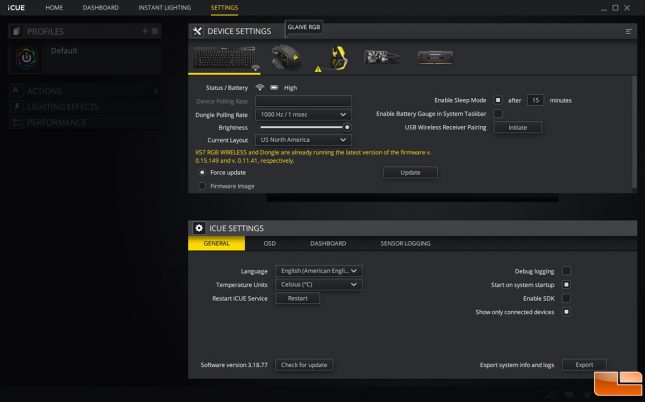Open the Temperature Units dropdown
Image resolution: width=645 pixels, height=402 pixels.
319,284
